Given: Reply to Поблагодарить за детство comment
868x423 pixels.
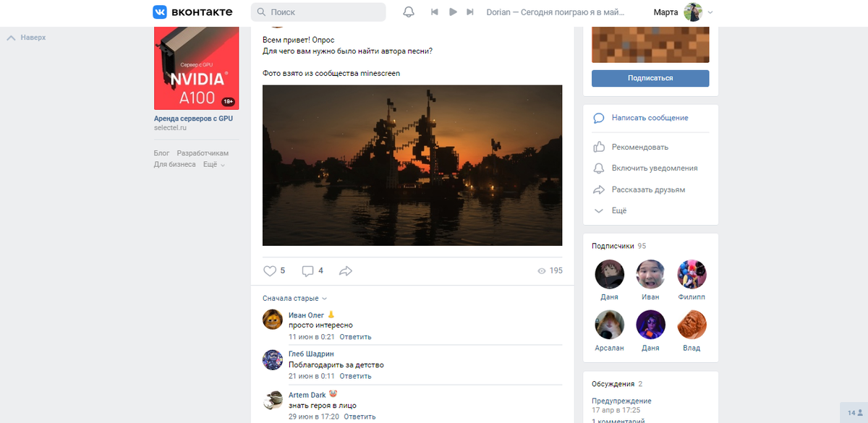Looking at the screenshot, I should pos(355,376).
